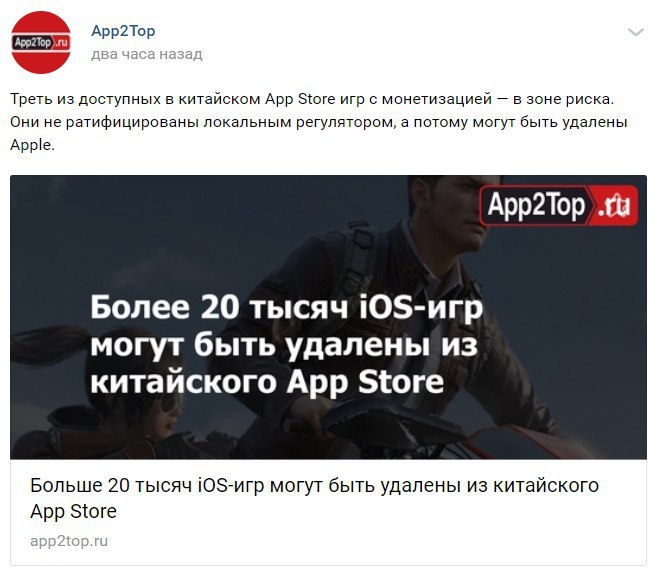
Task: Open the 'два часа назад' post timestamp
Action: tap(147, 54)
